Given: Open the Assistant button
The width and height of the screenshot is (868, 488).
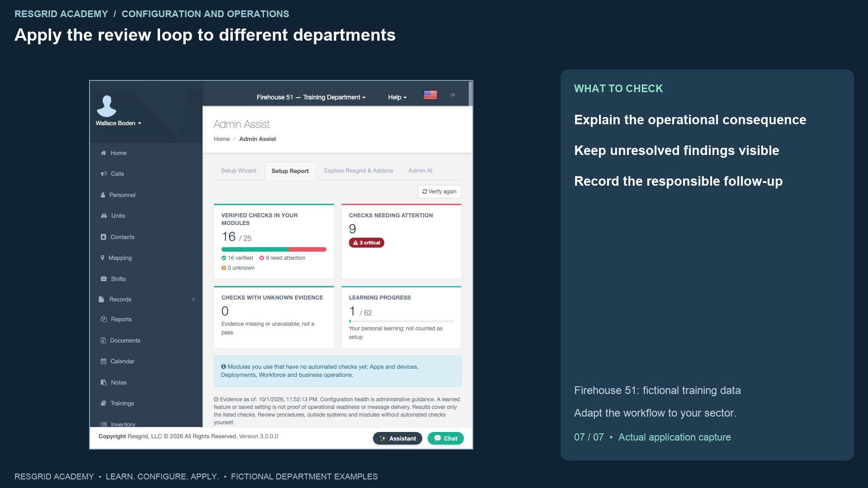Looking at the screenshot, I should coord(397,439).
